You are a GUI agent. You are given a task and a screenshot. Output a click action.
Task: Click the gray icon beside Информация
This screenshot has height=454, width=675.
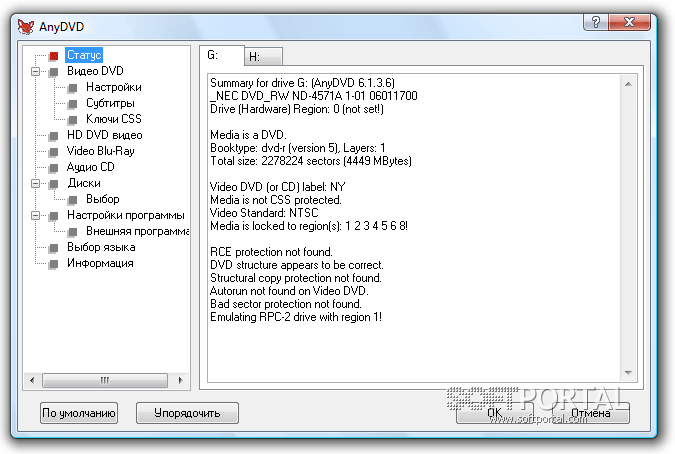[54, 264]
